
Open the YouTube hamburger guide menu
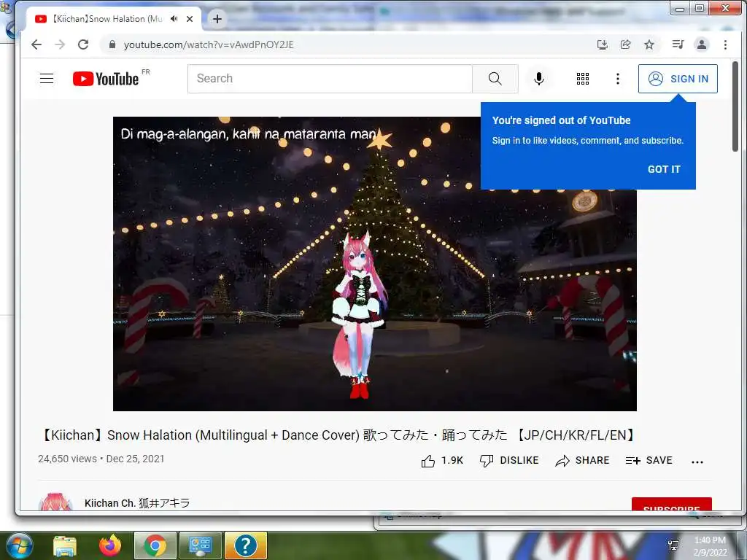[x=47, y=79]
